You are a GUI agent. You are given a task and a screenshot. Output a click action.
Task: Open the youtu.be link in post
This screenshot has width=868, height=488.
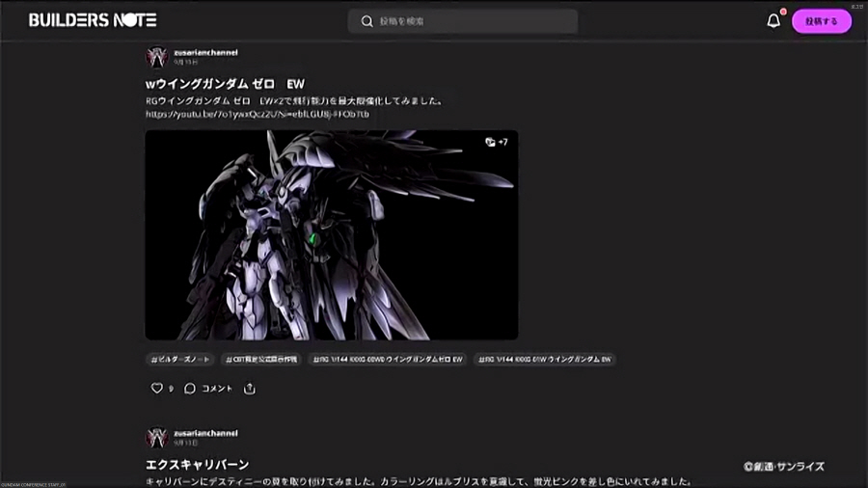[258, 114]
